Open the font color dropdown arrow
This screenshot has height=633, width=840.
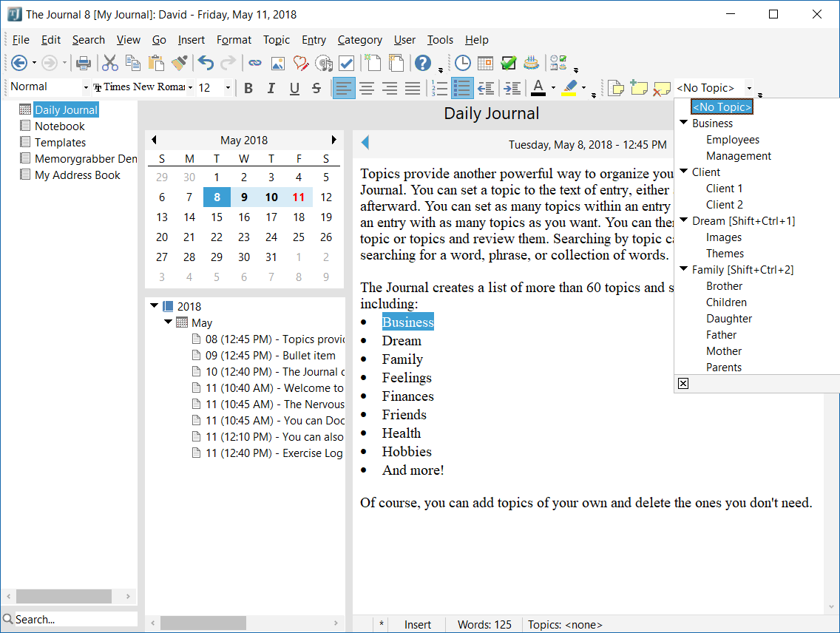pos(553,88)
